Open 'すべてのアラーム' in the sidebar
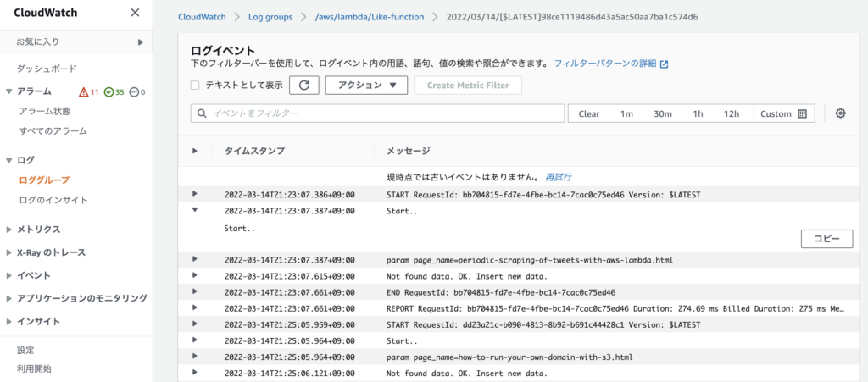The width and height of the screenshot is (868, 382). (x=53, y=131)
